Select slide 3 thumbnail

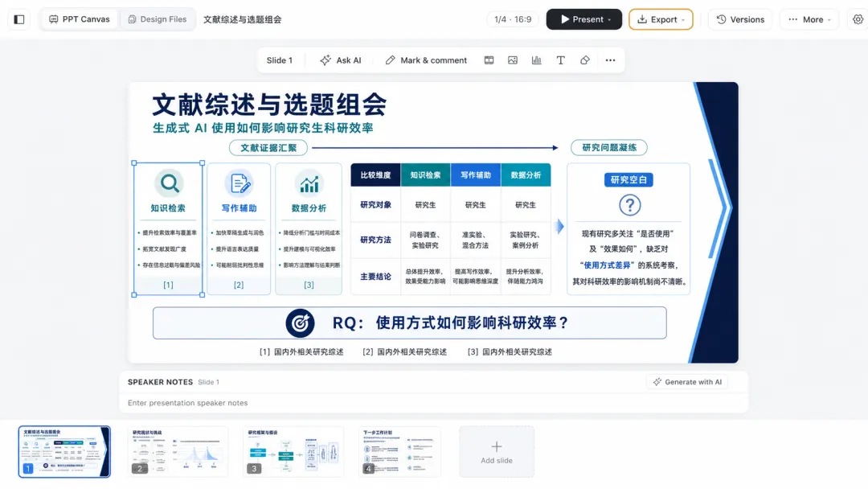293,451
